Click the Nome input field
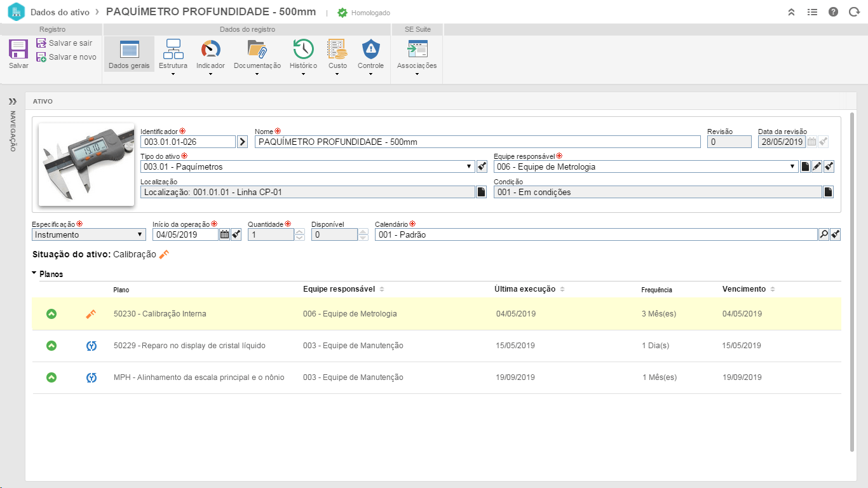This screenshot has width=868, height=488. click(x=477, y=142)
